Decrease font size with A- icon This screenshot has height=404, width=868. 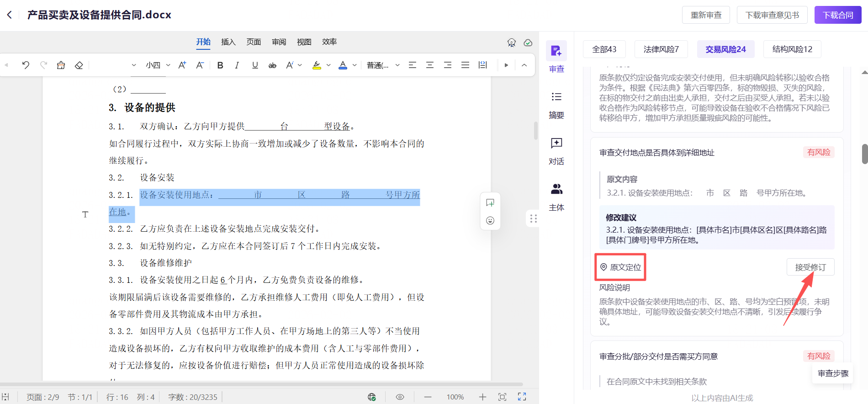coord(200,65)
